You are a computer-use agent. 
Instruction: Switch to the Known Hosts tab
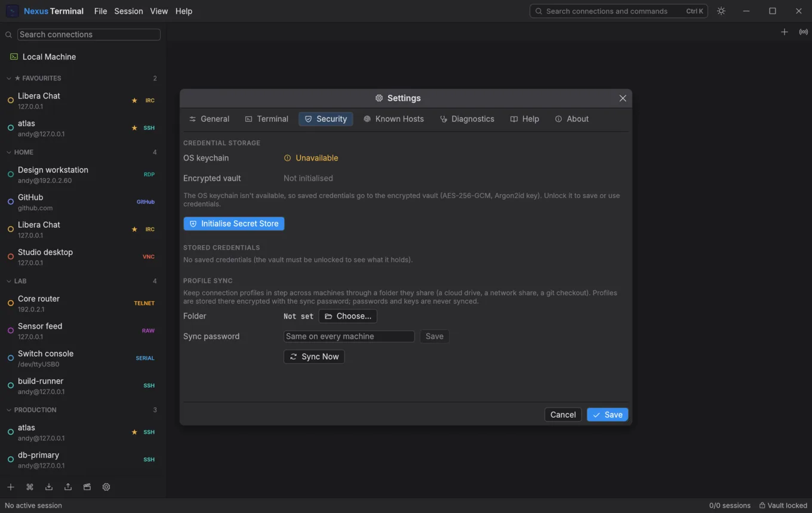point(393,119)
